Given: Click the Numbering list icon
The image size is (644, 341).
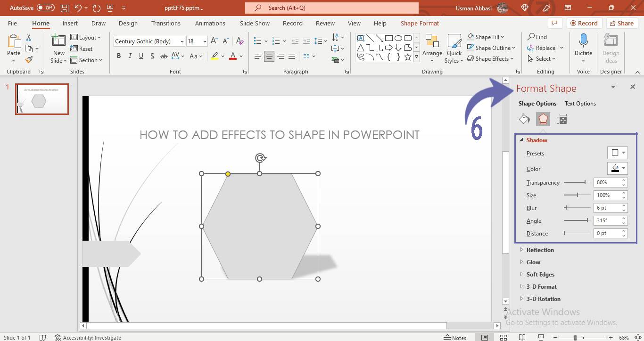Looking at the screenshot, I should pyautogui.click(x=276, y=41).
